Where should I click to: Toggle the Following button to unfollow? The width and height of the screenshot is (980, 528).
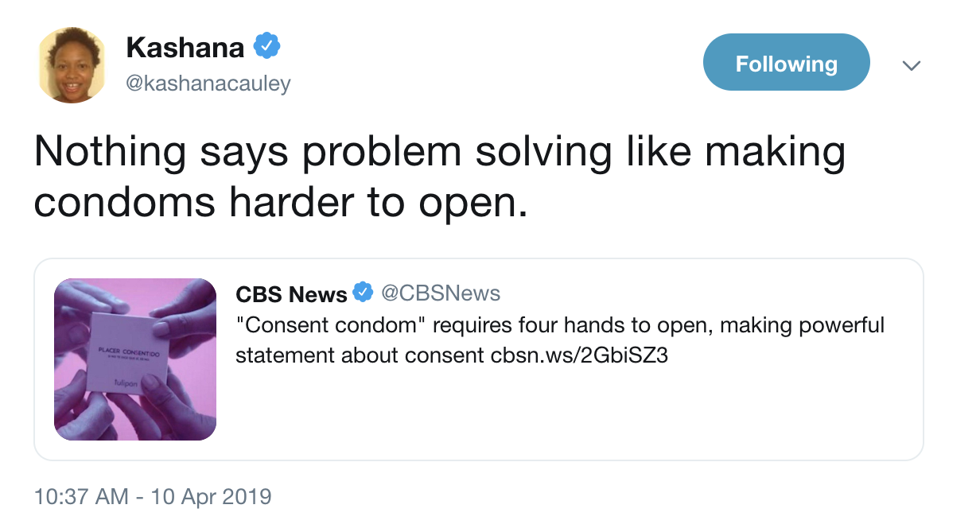(786, 64)
